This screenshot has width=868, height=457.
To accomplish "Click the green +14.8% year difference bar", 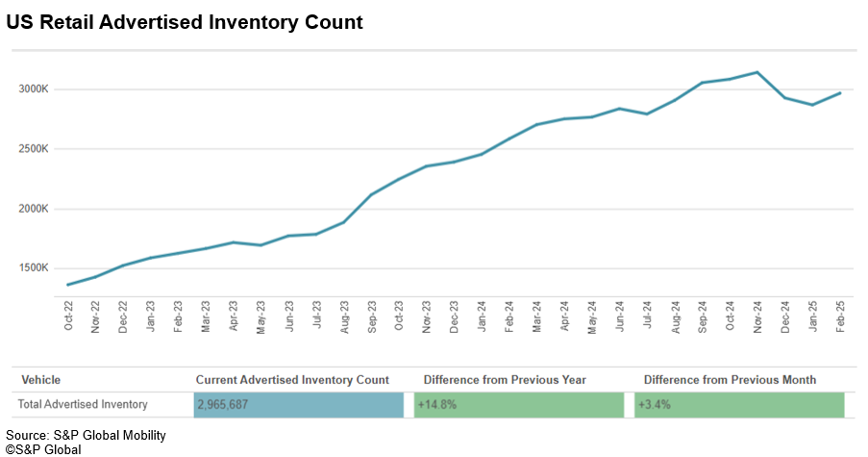I will coord(519,405).
